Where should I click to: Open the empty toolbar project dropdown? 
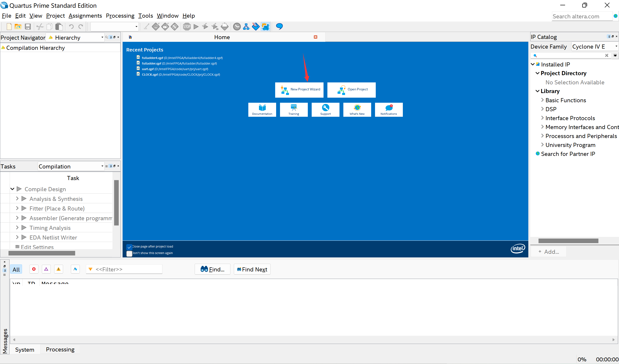(x=114, y=27)
